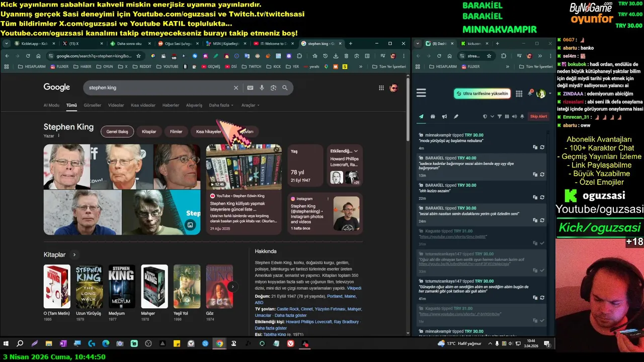
Task: Pause the alert queue
Action: (x=507, y=117)
